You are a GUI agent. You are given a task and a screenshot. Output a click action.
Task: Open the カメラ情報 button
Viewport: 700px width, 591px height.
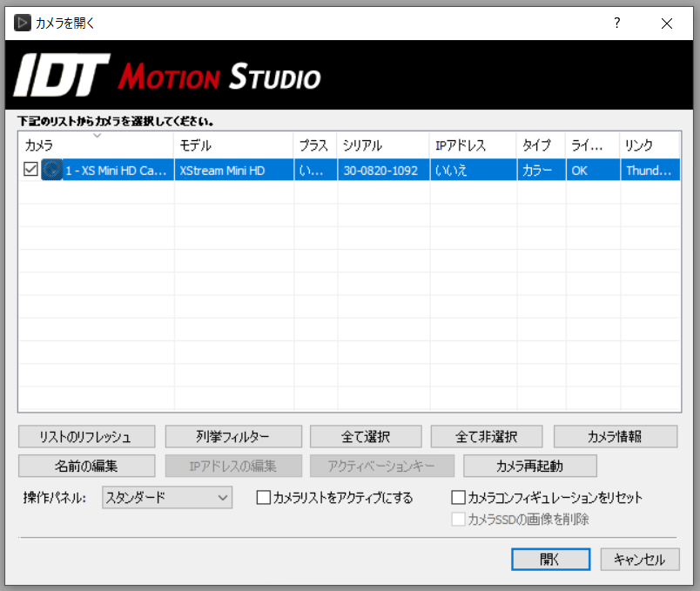(616, 437)
